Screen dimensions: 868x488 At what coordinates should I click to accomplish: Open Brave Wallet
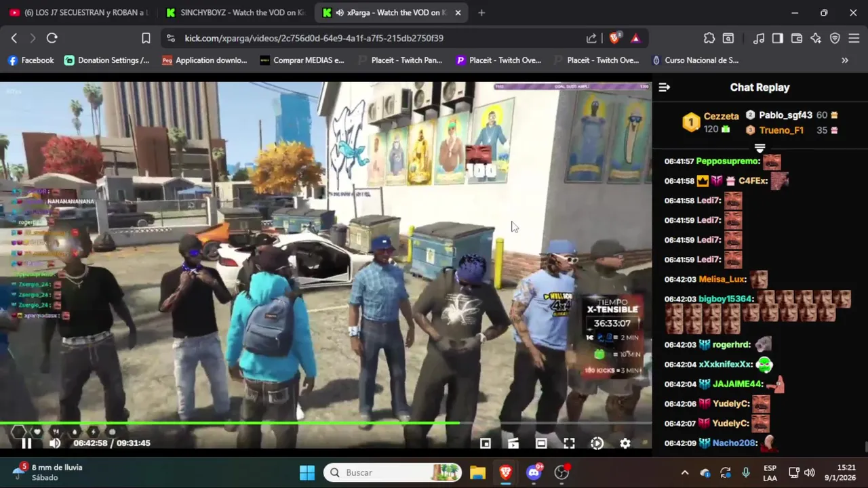797,39
